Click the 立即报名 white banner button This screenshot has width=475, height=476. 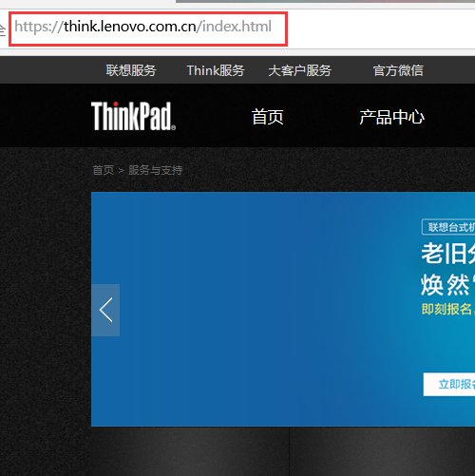pyautogui.click(x=449, y=384)
